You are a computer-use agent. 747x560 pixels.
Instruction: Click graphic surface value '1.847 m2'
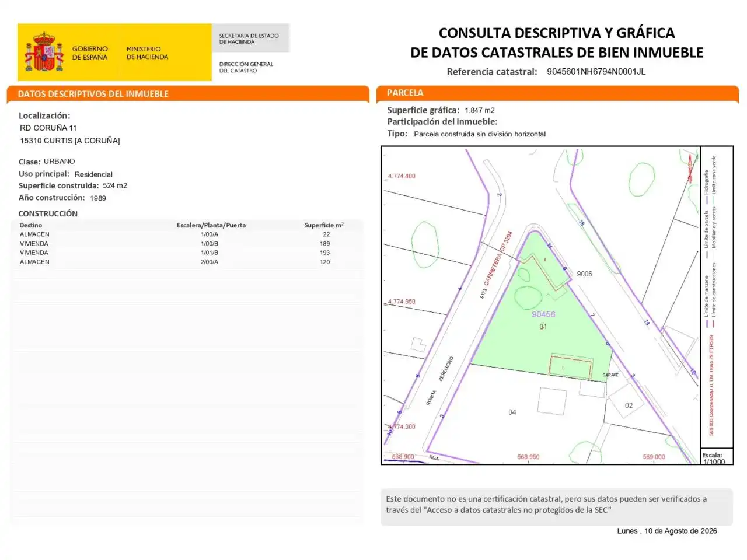pyautogui.click(x=480, y=110)
